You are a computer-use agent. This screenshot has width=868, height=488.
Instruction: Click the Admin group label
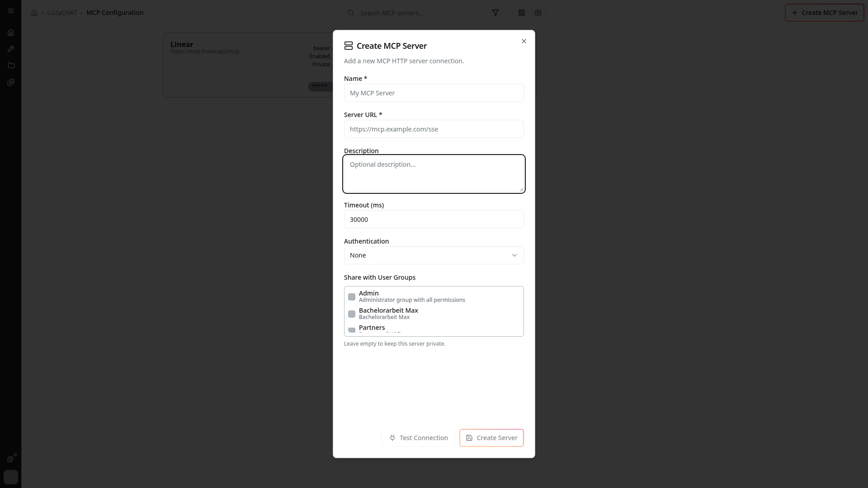pyautogui.click(x=369, y=293)
